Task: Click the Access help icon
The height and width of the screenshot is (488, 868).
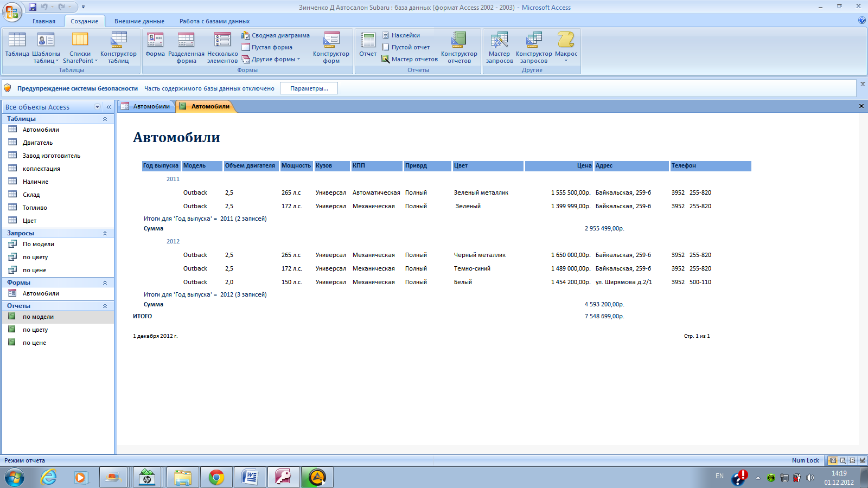Action: point(862,21)
